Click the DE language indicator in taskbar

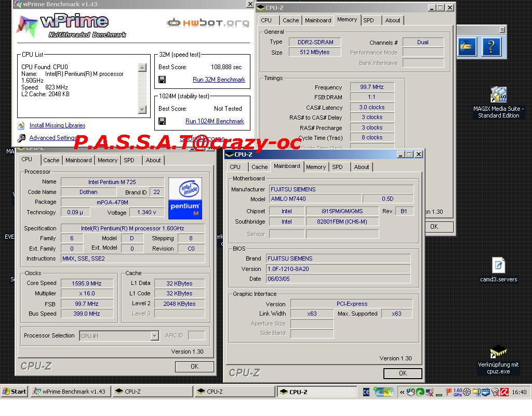[366, 392]
